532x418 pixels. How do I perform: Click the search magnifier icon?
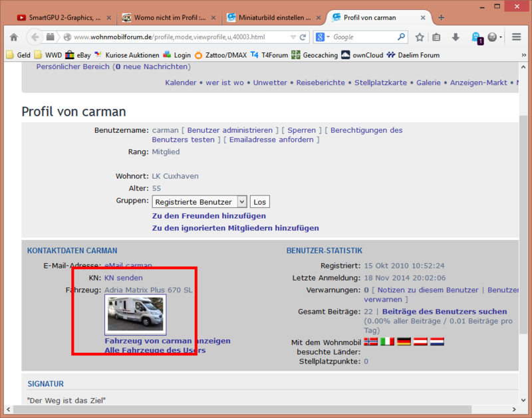pyautogui.click(x=401, y=37)
